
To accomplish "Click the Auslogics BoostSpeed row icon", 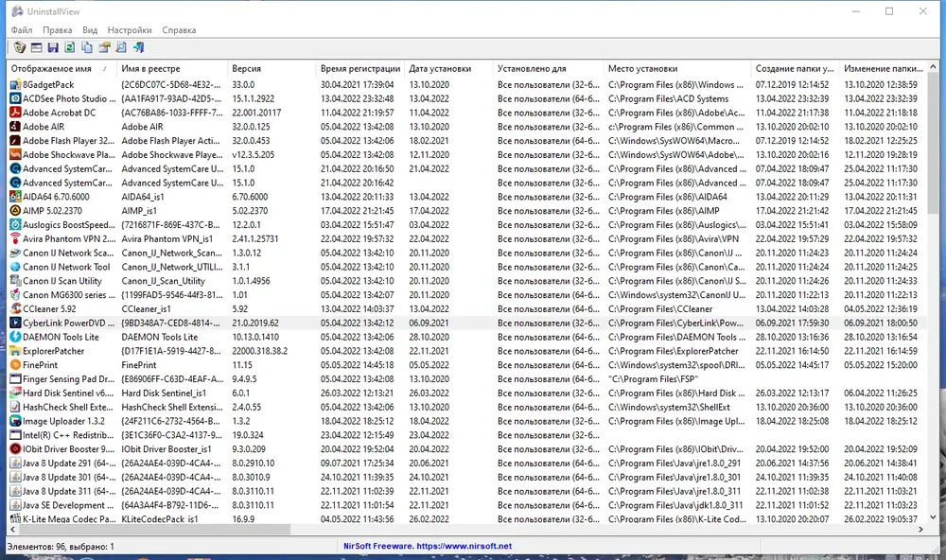I will coord(16,224).
